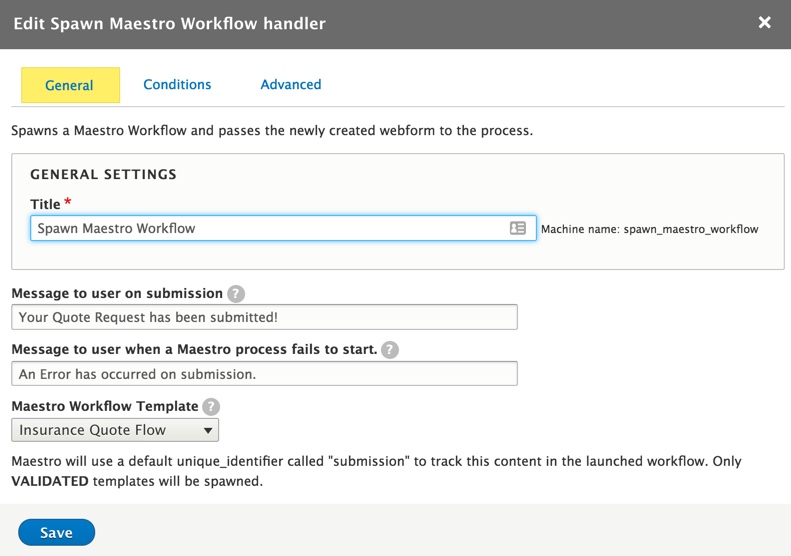This screenshot has height=556, width=791.
Task: Click the Title input field
Action: click(x=283, y=228)
